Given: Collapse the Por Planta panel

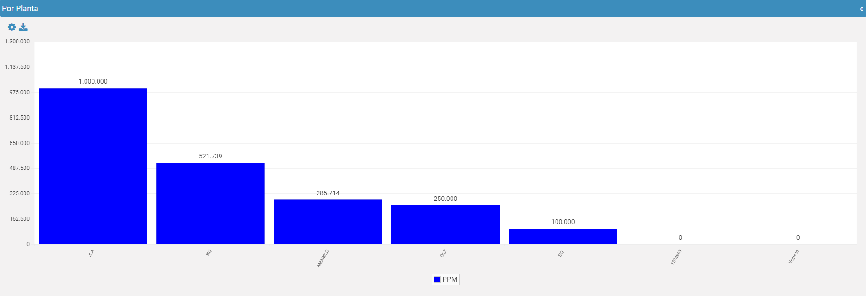Looking at the screenshot, I should 862,9.
